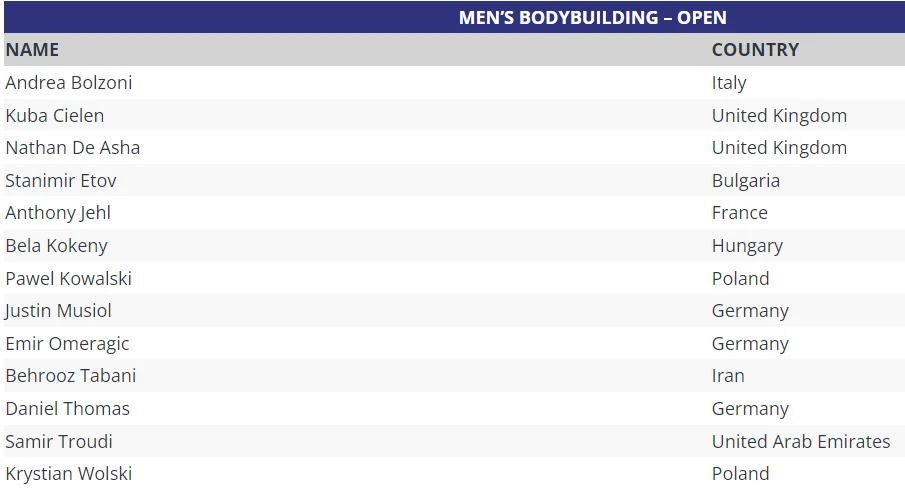905x489 pixels.
Task: Click on Stanimir Etov
Action: point(61,181)
